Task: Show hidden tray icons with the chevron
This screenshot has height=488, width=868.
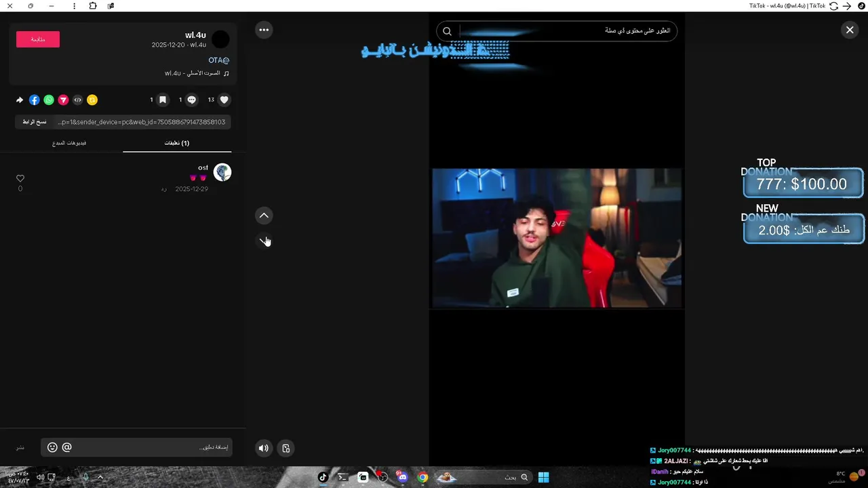Action: pos(100,477)
